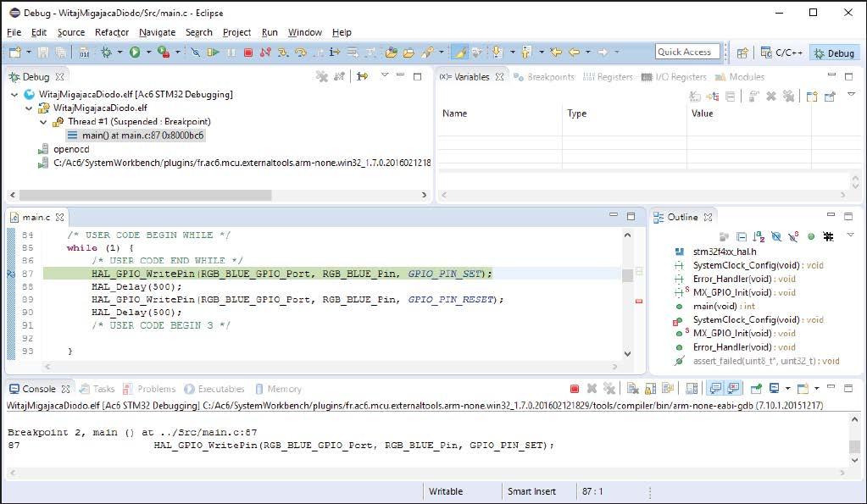Switch to the Debug perspective button
The image size is (867, 504).
[x=835, y=53]
